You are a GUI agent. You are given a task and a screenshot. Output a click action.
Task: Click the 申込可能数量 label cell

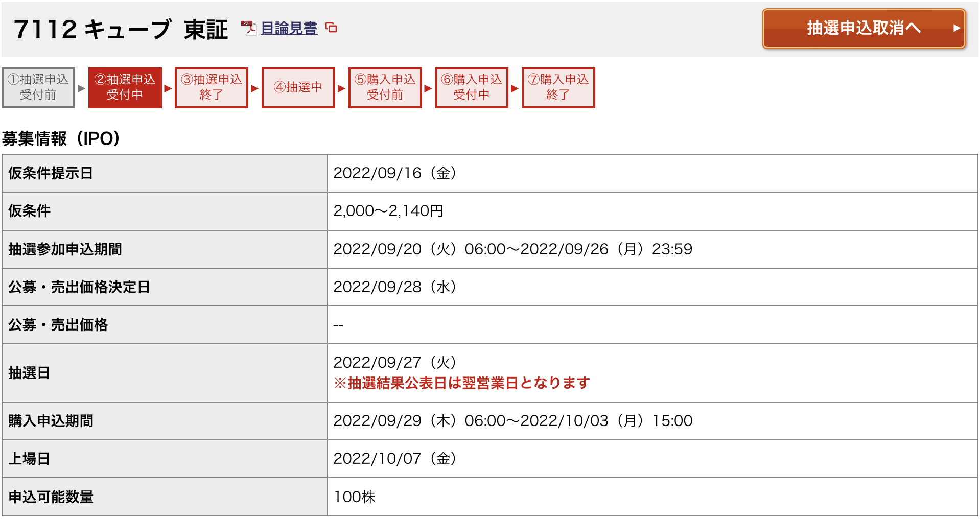165,497
